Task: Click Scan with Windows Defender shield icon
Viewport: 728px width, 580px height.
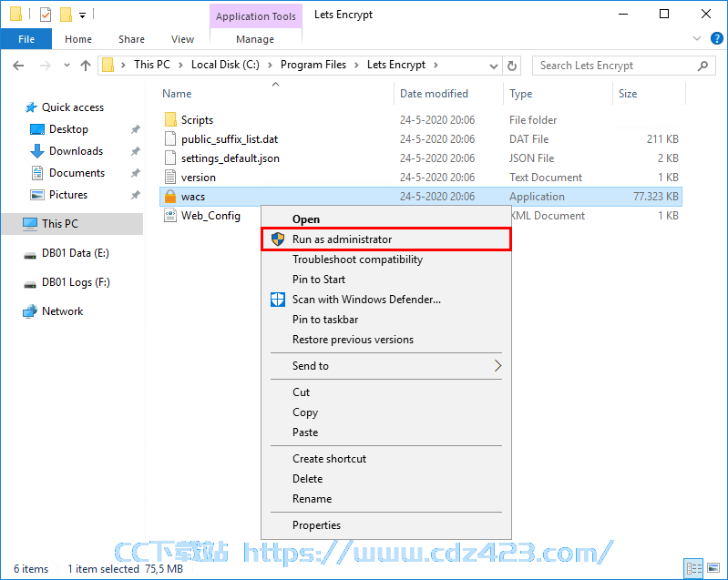Action: pyautogui.click(x=278, y=300)
